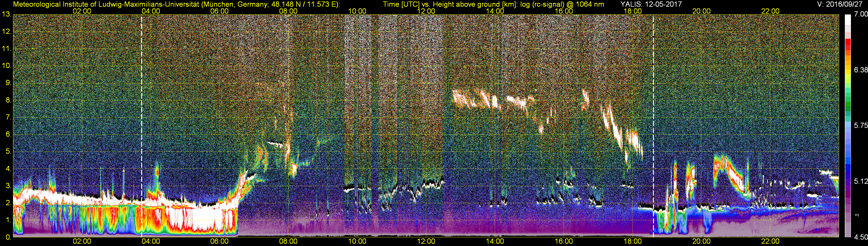Click the 4.50 color scale value
868x246 pixels.
[860, 237]
